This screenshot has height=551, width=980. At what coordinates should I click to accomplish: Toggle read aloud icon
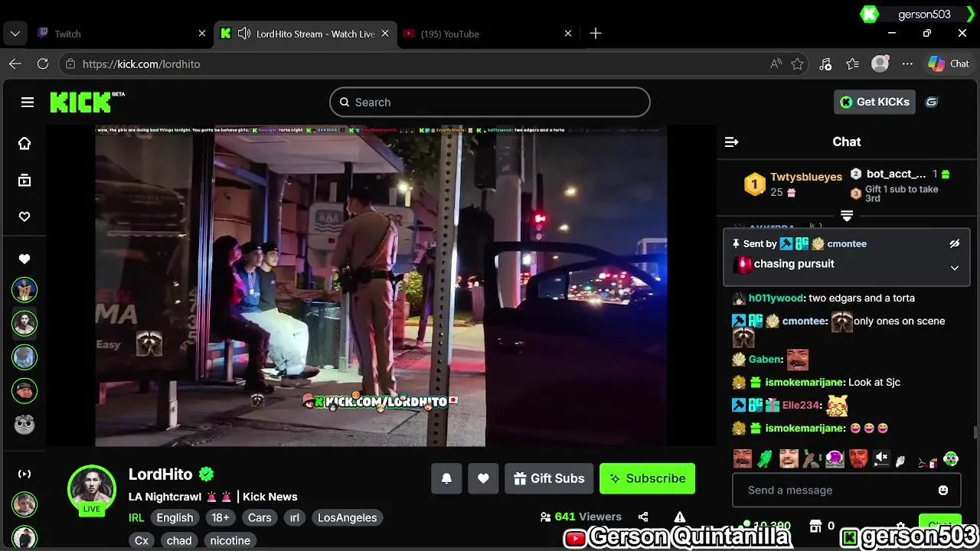coord(776,64)
